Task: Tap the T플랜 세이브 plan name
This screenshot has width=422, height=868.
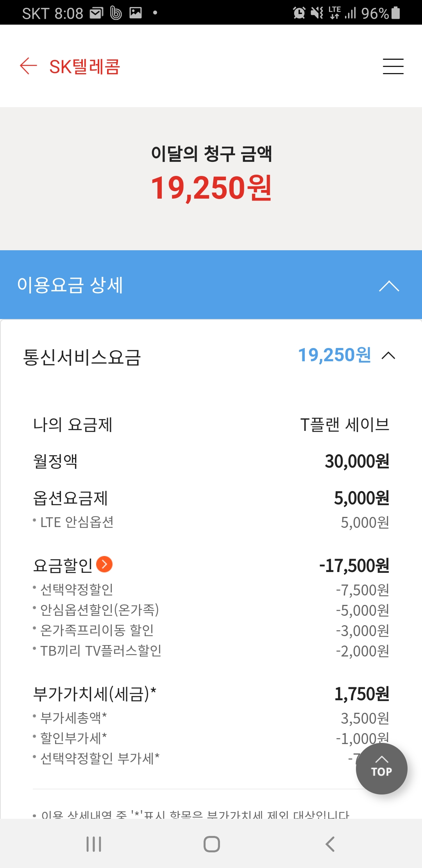Action: (345, 425)
